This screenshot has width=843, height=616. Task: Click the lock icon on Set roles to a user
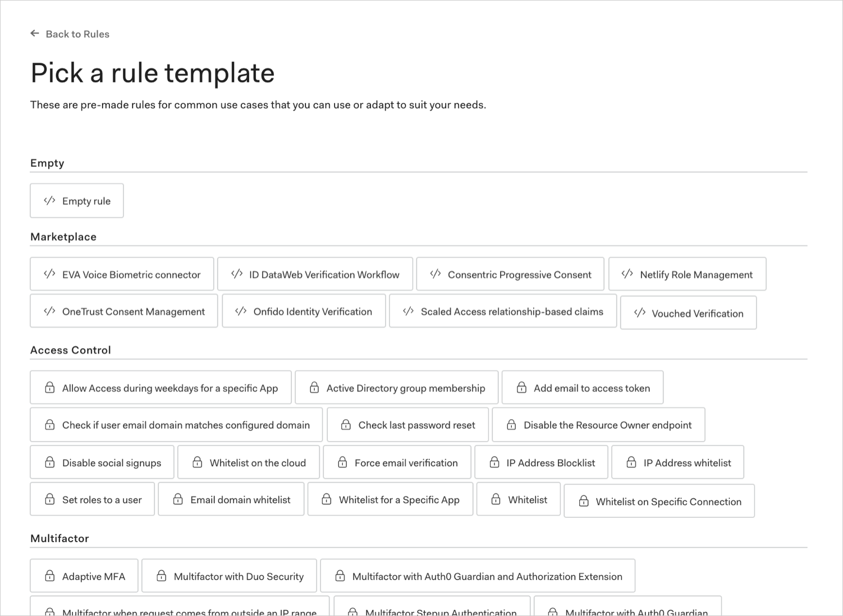(x=50, y=499)
